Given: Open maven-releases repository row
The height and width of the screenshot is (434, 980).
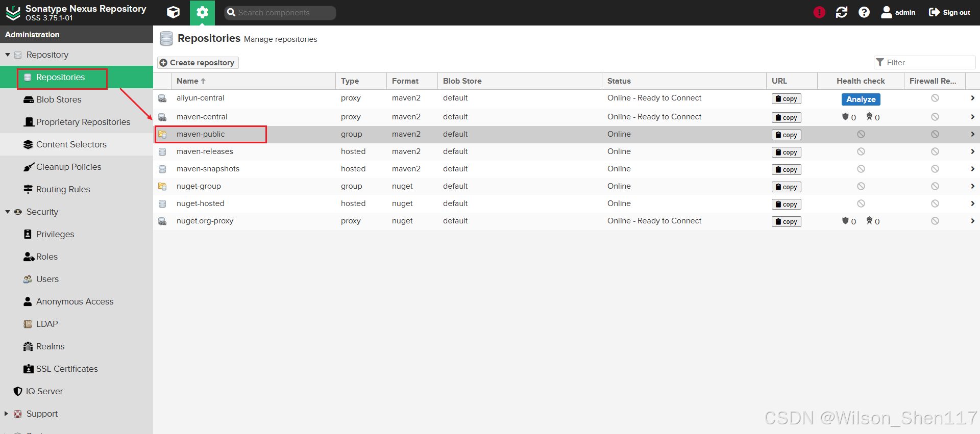Looking at the screenshot, I should (x=567, y=151).
